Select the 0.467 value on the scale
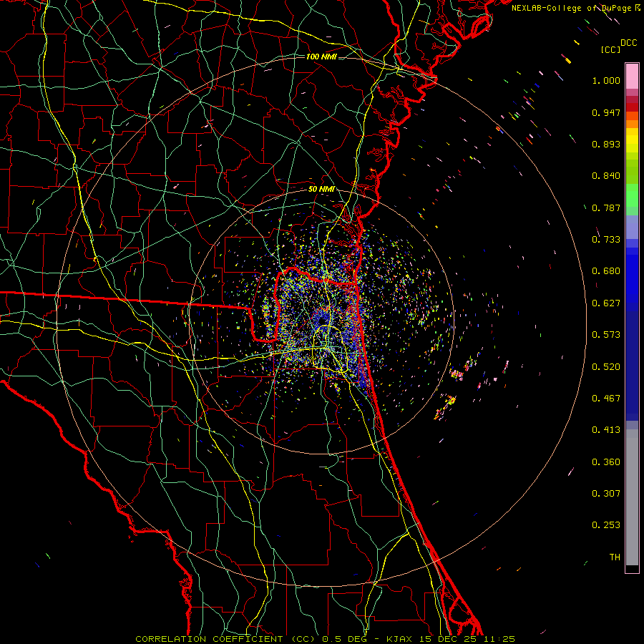 [606, 399]
